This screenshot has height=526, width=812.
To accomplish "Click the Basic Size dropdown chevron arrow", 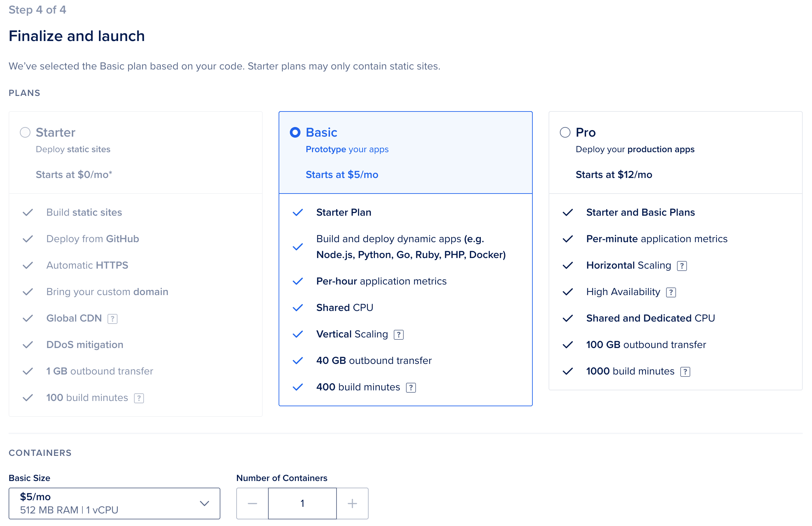I will (204, 504).
